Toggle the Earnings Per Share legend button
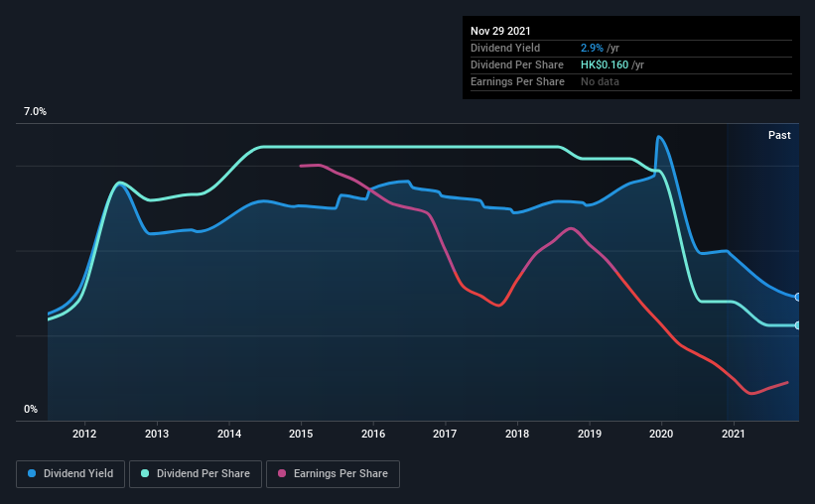815x504 pixels. [333, 474]
